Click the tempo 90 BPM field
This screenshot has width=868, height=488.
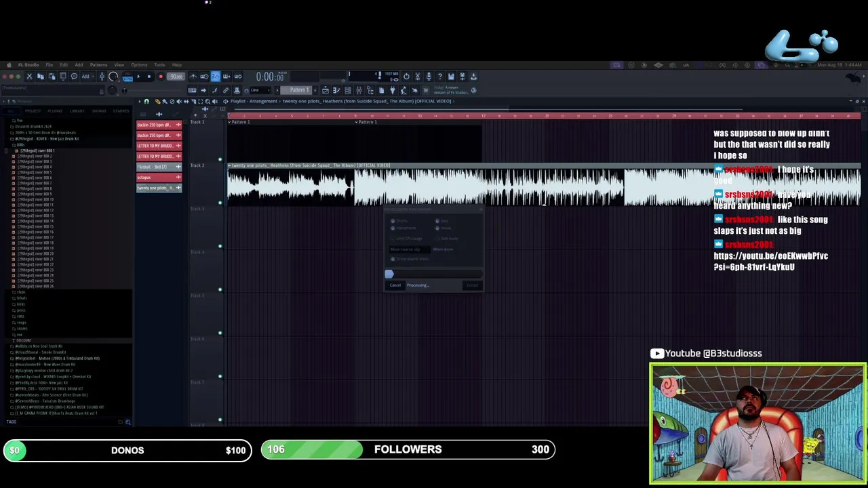176,77
